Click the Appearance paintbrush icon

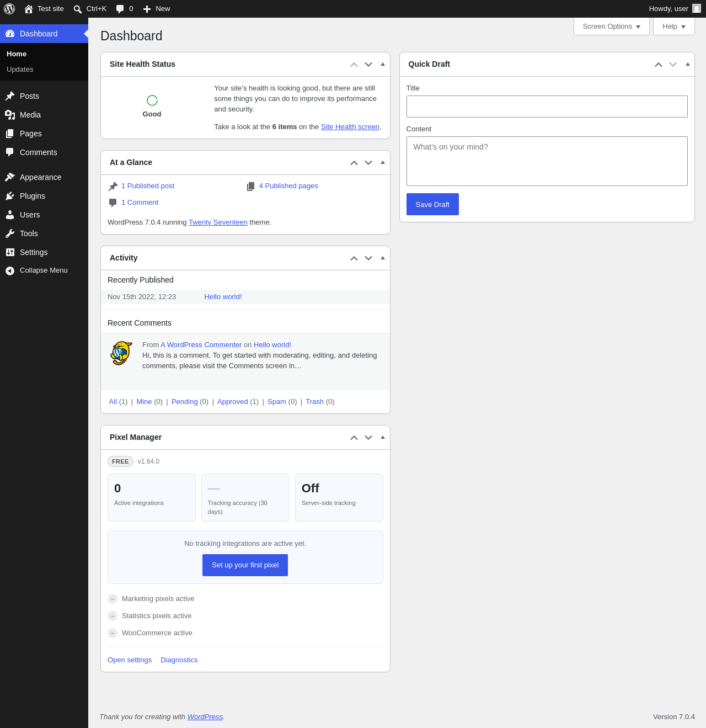tap(10, 177)
